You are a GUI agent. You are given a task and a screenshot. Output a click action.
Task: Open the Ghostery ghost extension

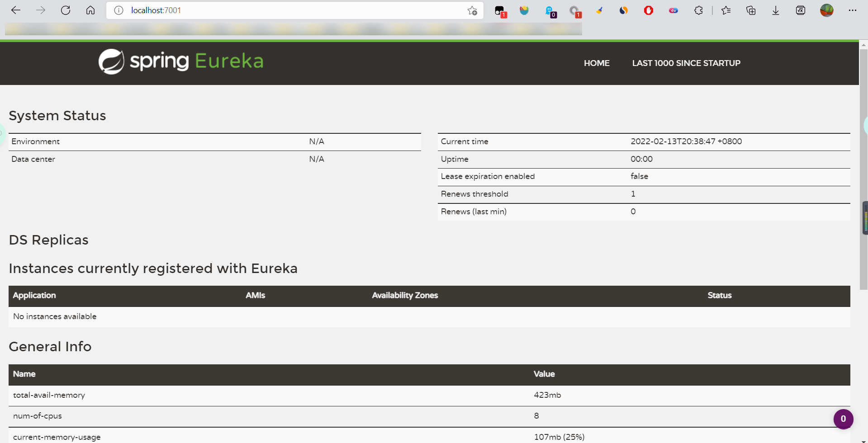[549, 10]
